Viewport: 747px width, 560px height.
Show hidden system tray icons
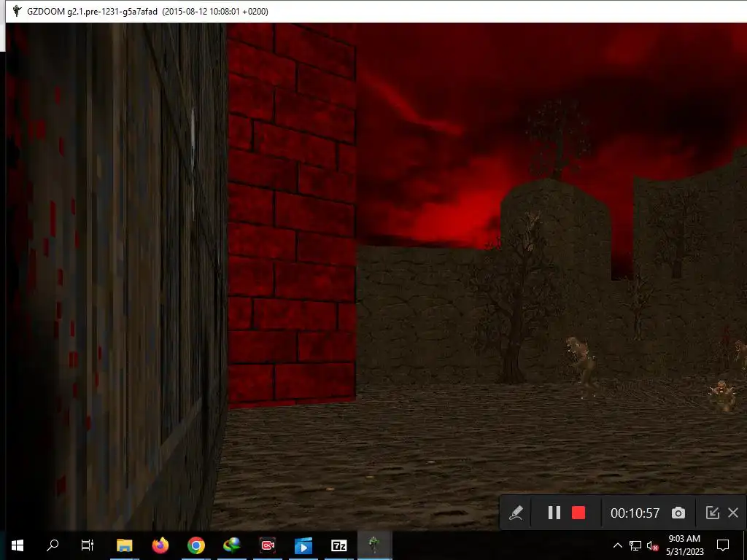(x=617, y=545)
